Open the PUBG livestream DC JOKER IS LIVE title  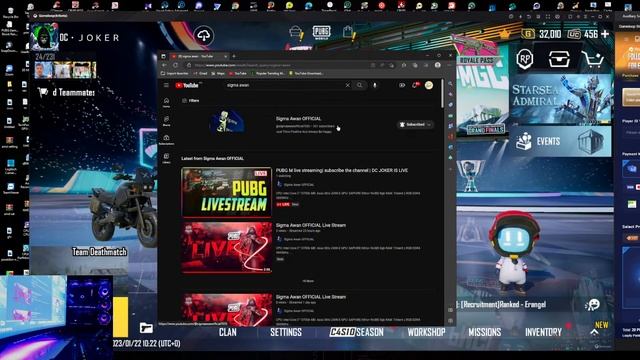(x=342, y=170)
